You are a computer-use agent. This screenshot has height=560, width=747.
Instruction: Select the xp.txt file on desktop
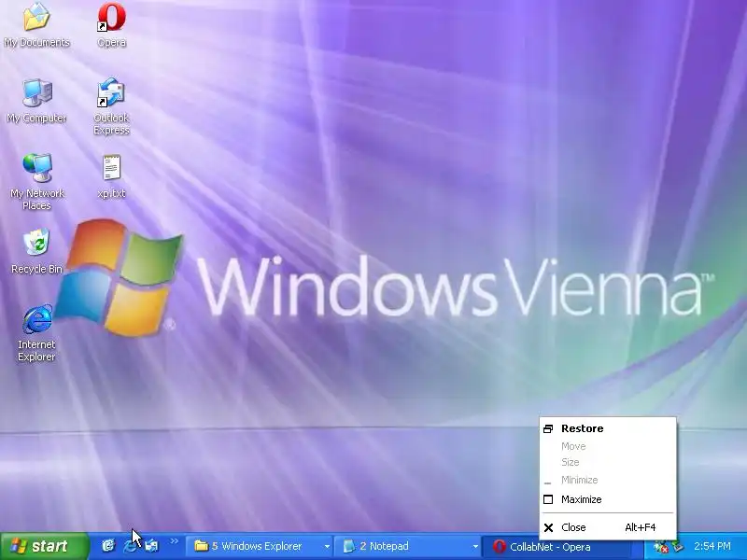click(111, 176)
